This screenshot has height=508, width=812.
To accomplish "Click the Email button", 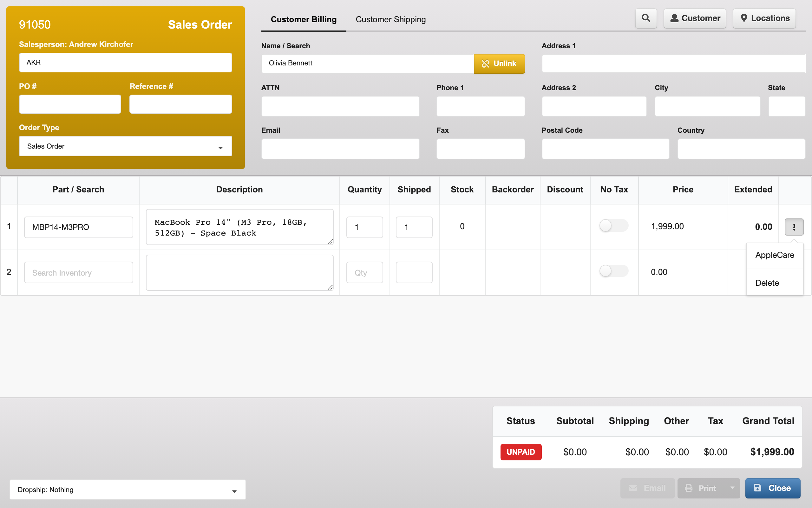I will (647, 488).
